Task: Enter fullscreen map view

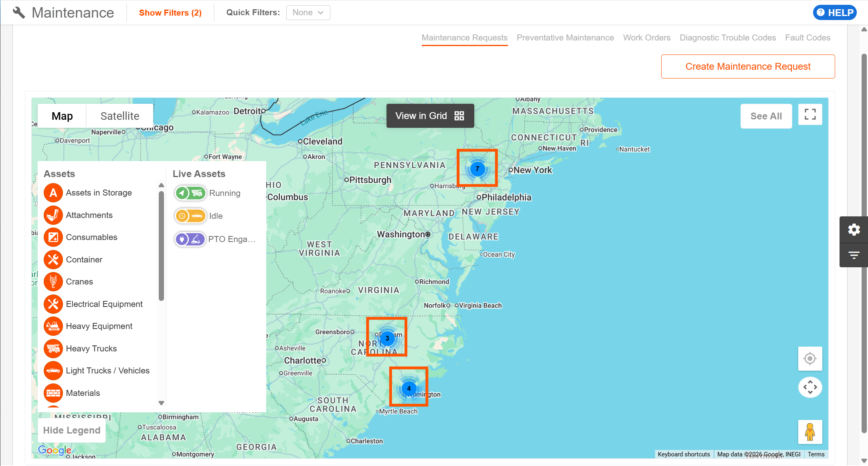Action: click(x=810, y=115)
